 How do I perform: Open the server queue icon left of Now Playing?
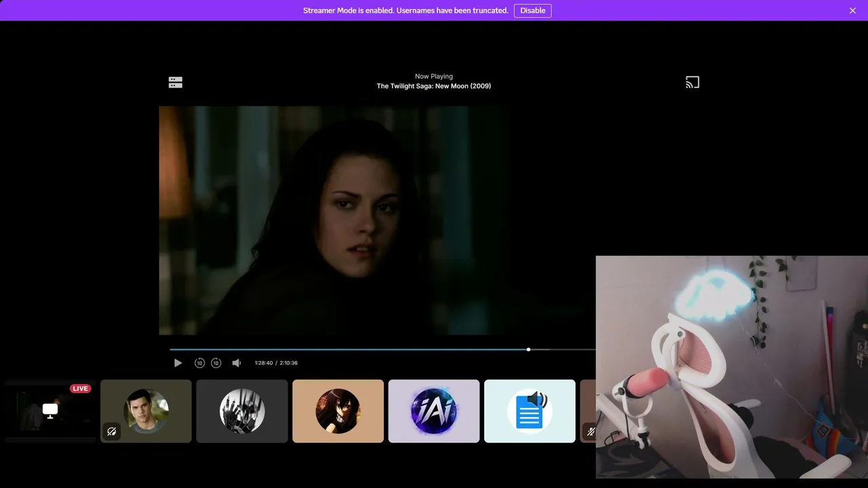point(176,82)
